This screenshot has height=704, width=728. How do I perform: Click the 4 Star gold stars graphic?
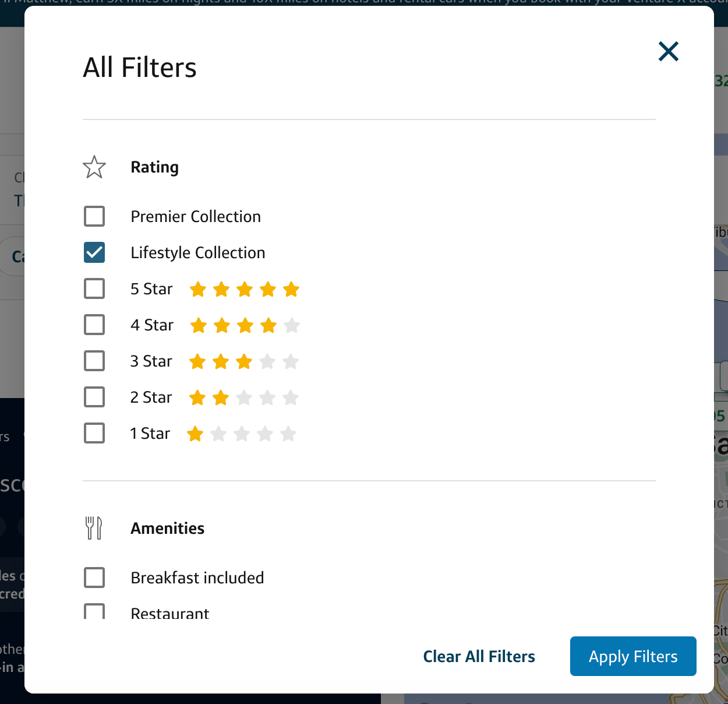click(245, 325)
